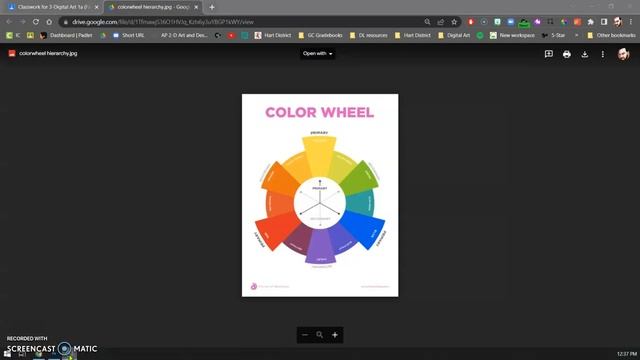Reload the current page

tap(36, 22)
